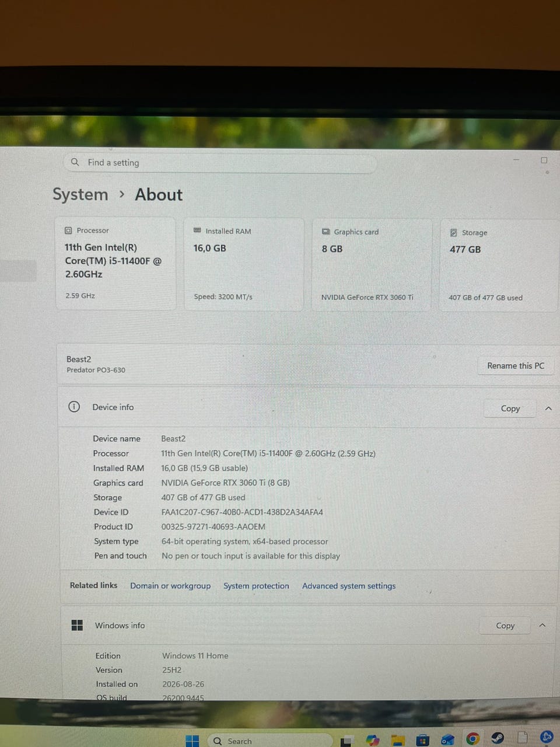Click the 407 GB of 477 GB used card text
Screen dimensions: 560x747
485,298
